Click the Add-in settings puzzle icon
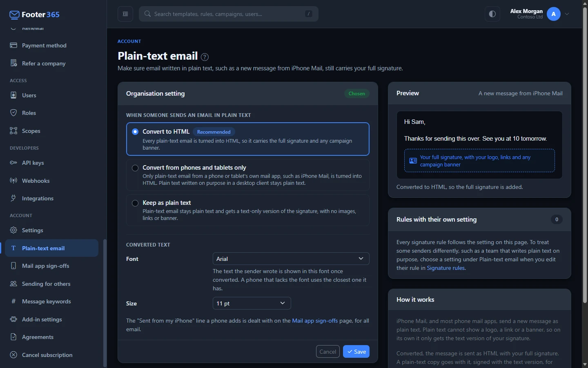The height and width of the screenshot is (368, 588). pos(13,319)
